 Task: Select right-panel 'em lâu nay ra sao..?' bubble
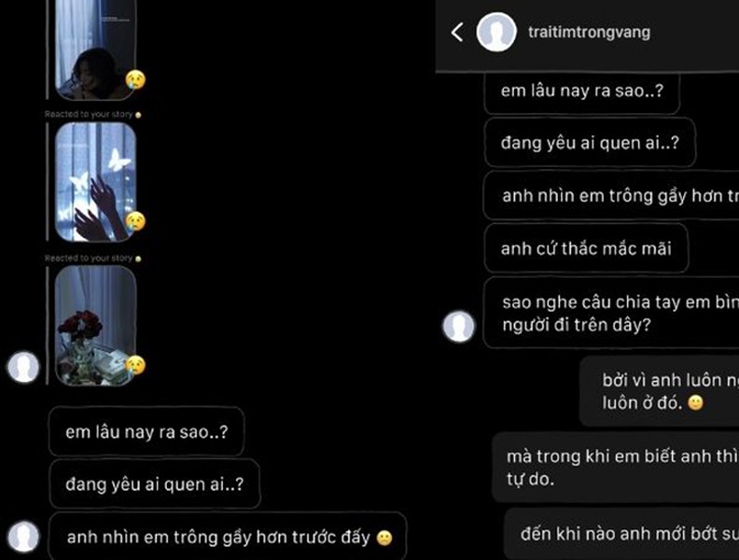[582, 91]
